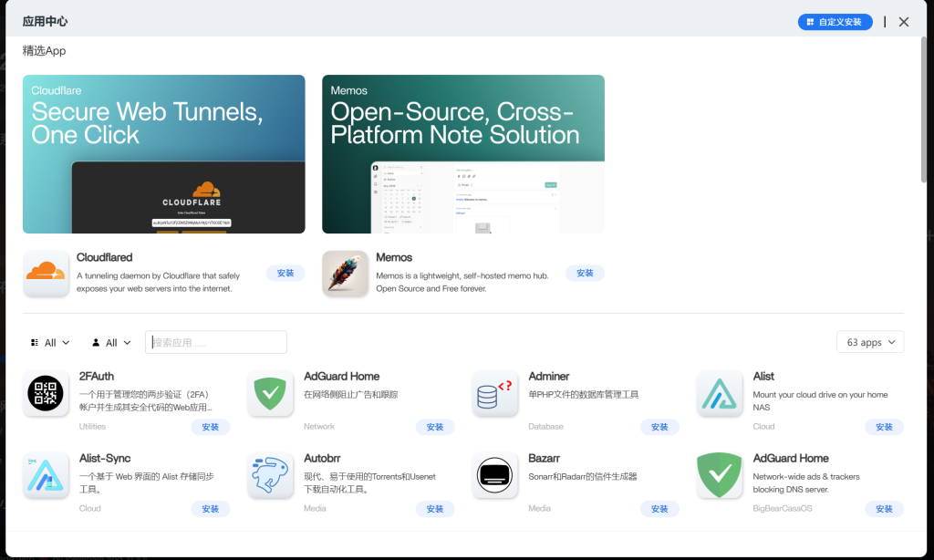Click the BigBearCasaOS label
934x560 pixels.
782,509
